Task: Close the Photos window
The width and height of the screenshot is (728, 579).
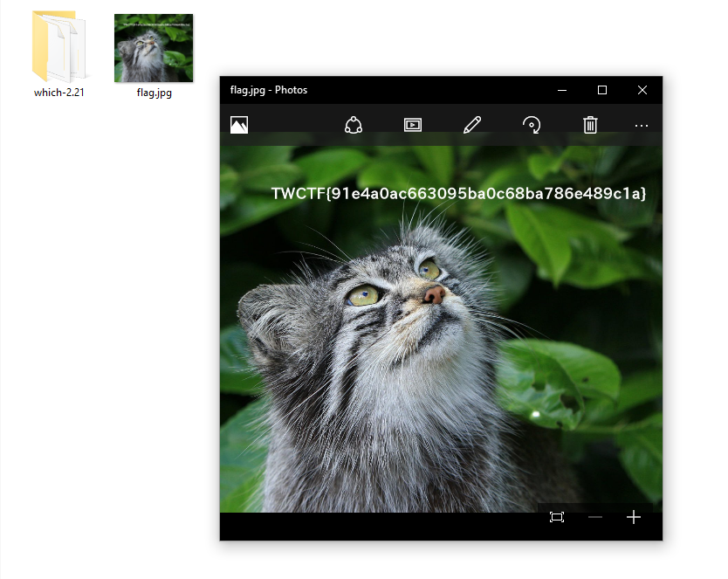Action: [642, 90]
